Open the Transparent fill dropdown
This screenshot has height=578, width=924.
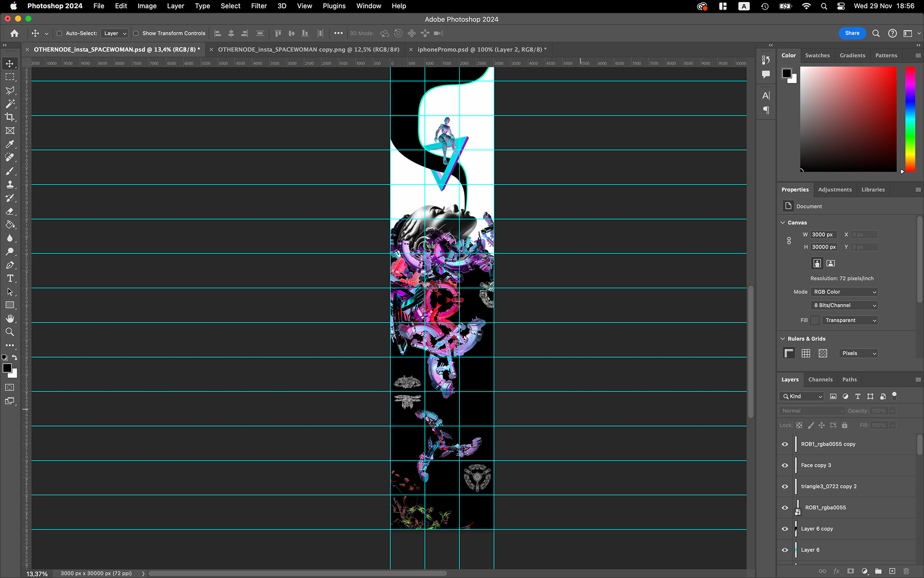pyautogui.click(x=849, y=320)
